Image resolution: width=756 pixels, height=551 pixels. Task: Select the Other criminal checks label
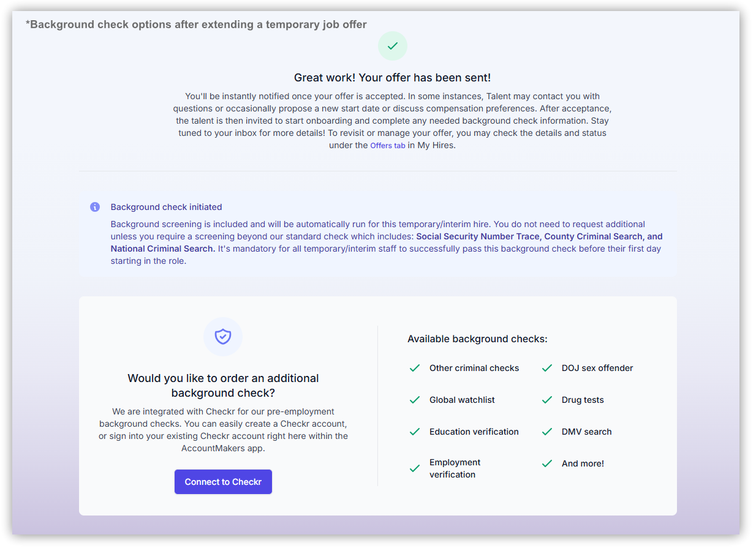click(474, 368)
